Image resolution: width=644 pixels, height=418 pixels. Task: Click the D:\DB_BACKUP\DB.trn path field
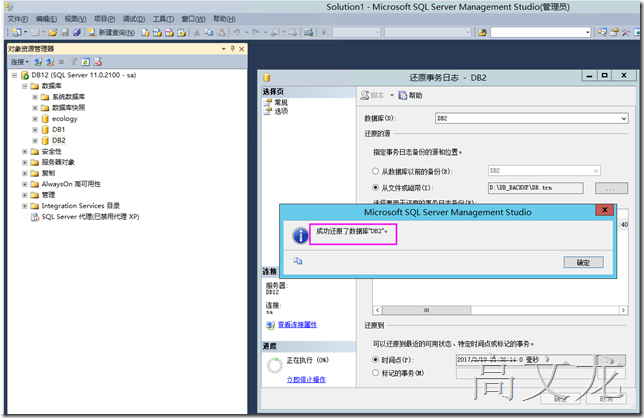click(536, 188)
